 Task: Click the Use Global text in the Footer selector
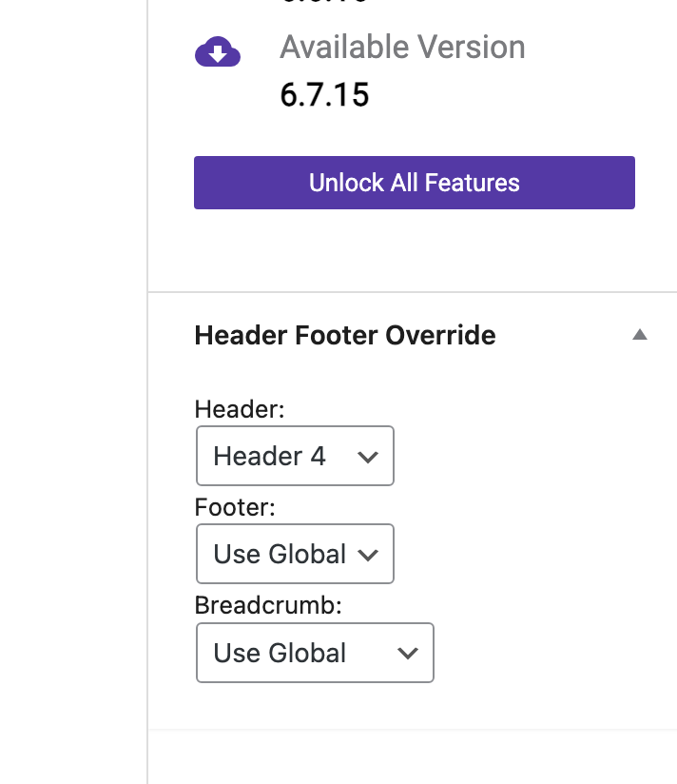[x=280, y=554]
